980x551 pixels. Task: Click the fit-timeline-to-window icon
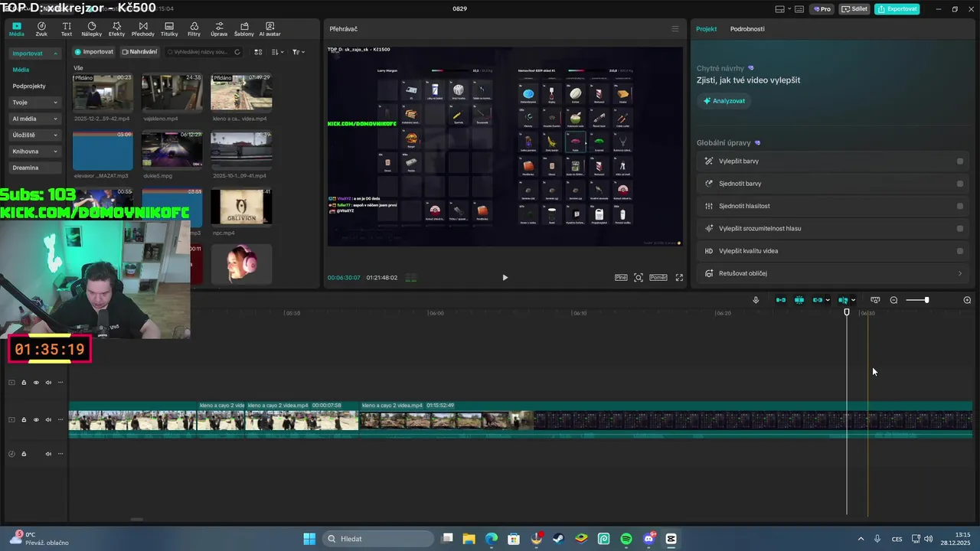coord(875,300)
